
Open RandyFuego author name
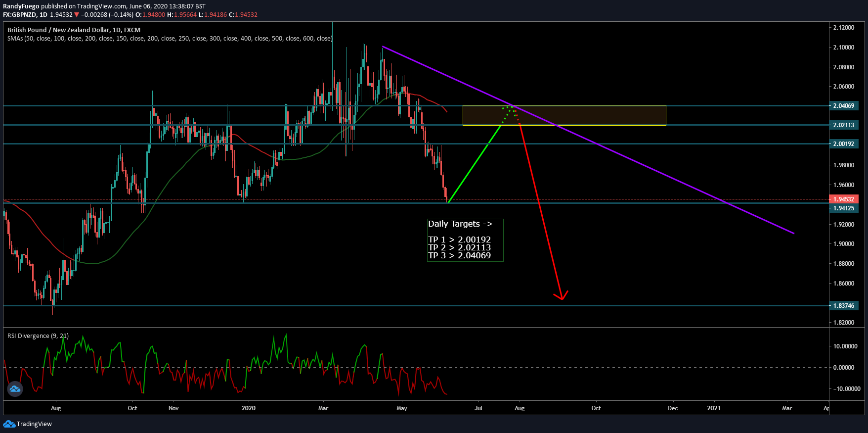click(21, 6)
